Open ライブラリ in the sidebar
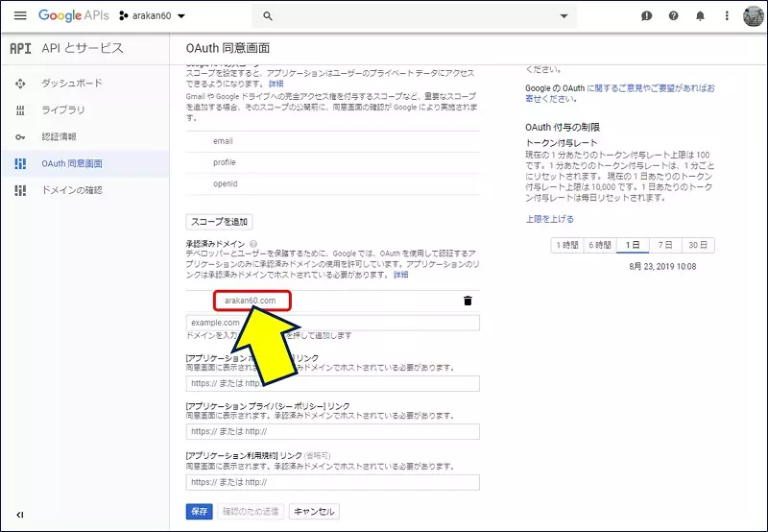This screenshot has width=768, height=532. coord(85,110)
